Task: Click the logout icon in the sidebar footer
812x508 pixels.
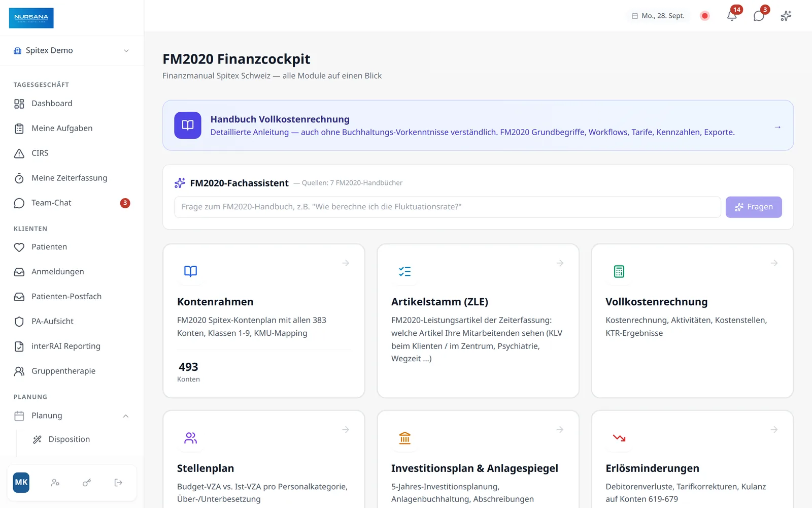Action: pos(118,483)
